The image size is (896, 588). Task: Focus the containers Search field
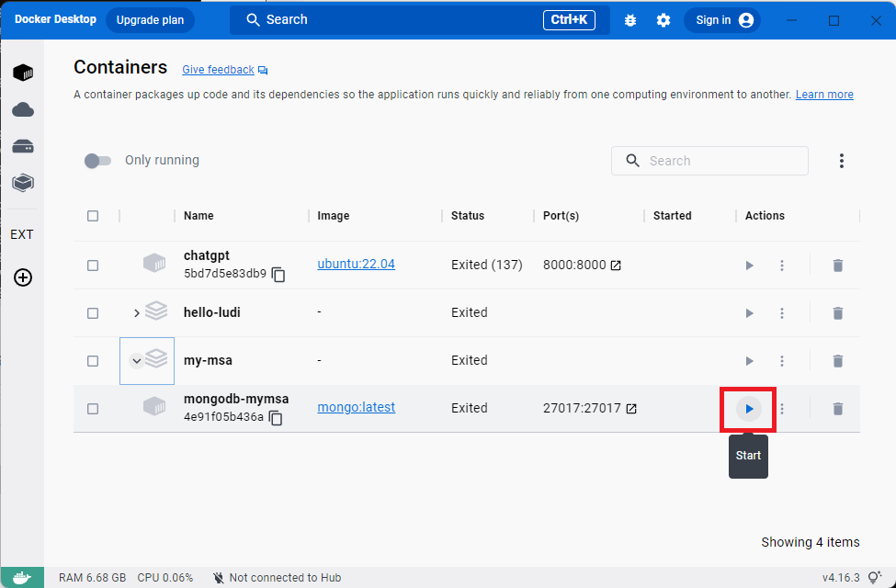709,161
